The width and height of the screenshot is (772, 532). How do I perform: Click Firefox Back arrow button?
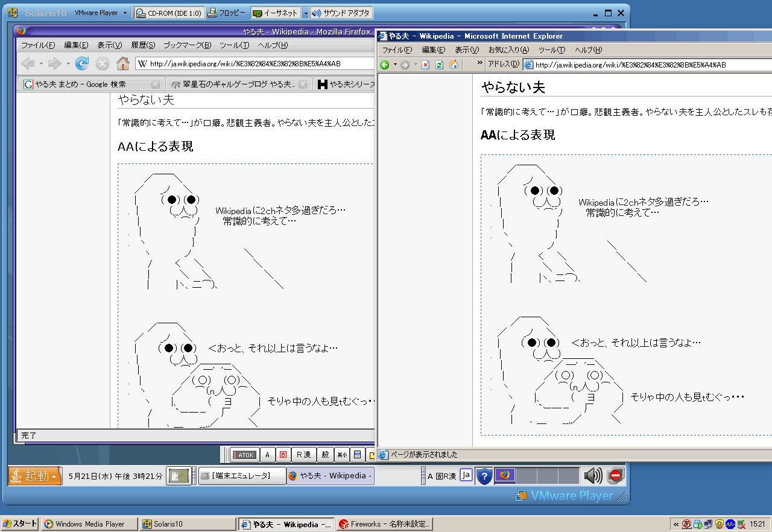click(28, 63)
